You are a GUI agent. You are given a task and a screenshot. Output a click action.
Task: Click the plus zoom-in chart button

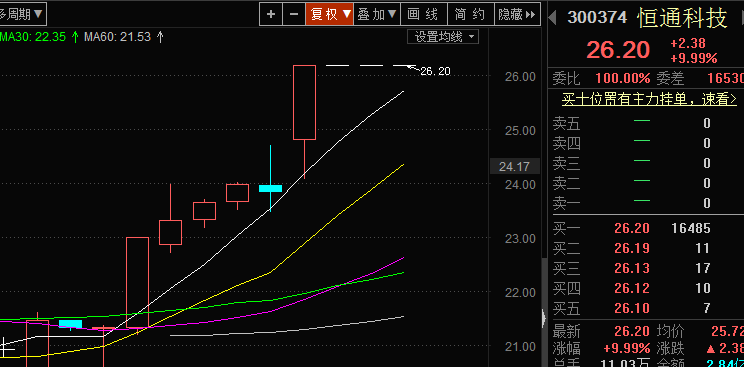pyautogui.click(x=271, y=14)
